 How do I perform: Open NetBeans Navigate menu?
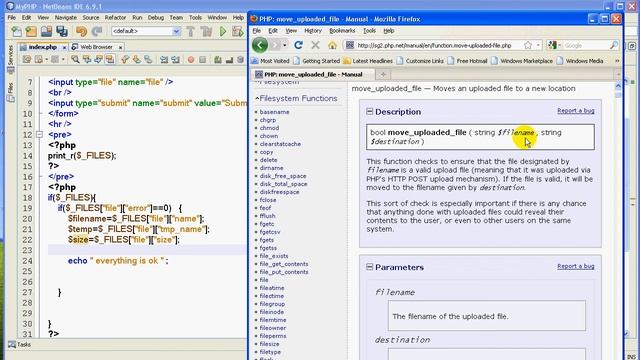[66, 18]
